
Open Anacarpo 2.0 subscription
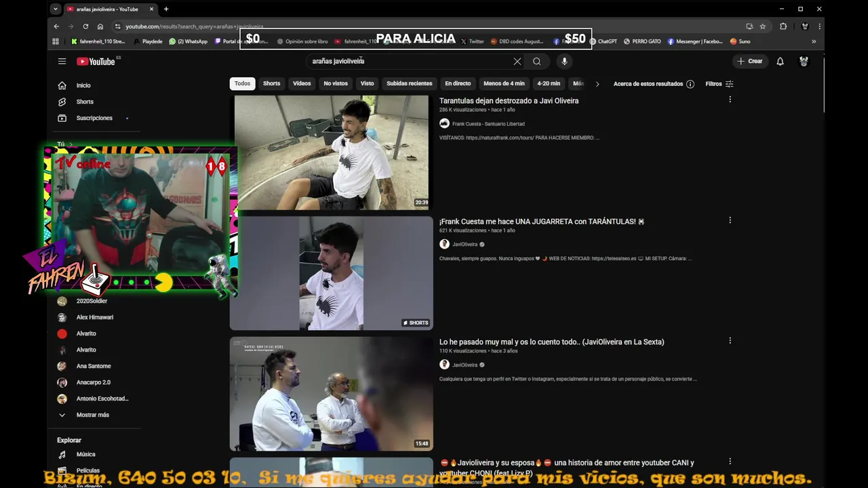click(x=95, y=382)
